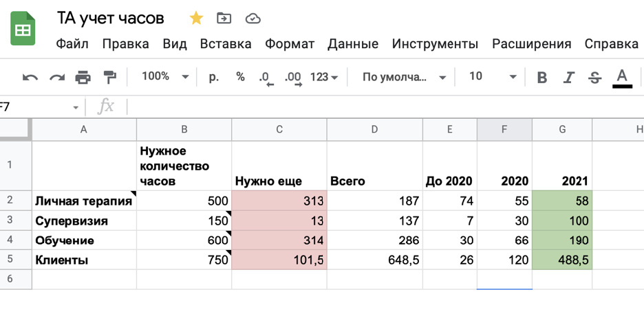Viewport: 644px width, 316px height.
Task: Check the cloud save status icon
Action: click(253, 19)
